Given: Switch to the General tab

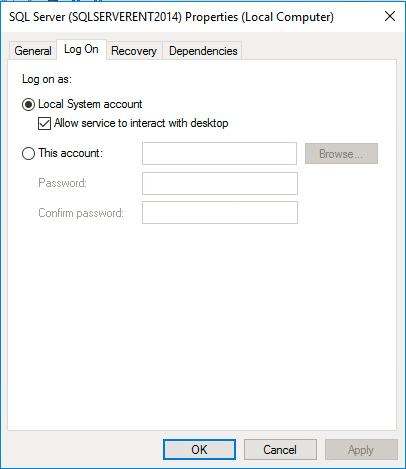Looking at the screenshot, I should [33, 51].
